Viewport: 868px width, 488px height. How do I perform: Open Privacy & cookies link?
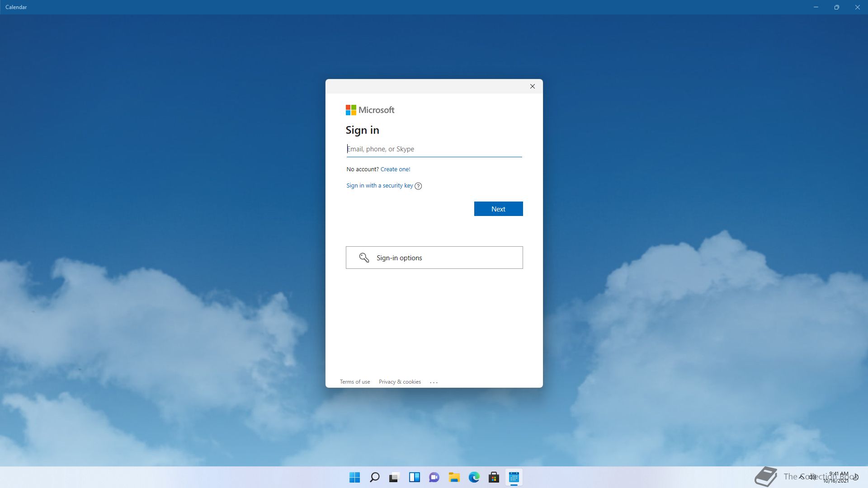(x=400, y=382)
